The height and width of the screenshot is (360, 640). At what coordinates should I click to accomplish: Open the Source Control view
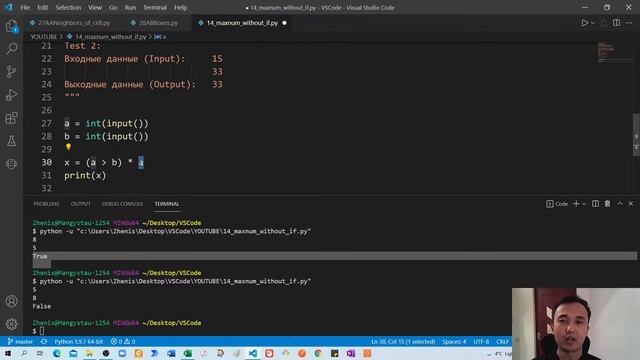point(11,72)
